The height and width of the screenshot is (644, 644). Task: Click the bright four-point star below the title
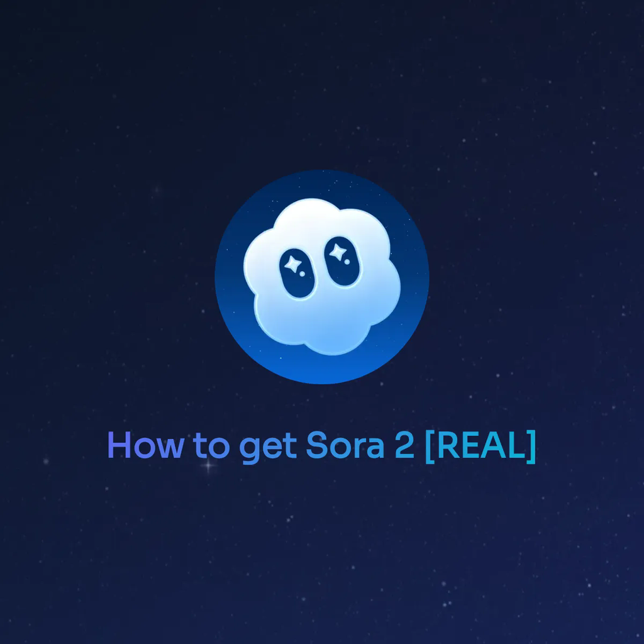(x=209, y=465)
